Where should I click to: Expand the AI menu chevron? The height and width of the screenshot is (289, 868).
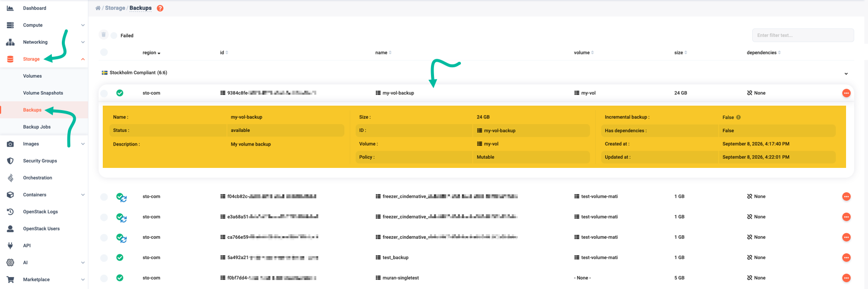[x=83, y=262]
